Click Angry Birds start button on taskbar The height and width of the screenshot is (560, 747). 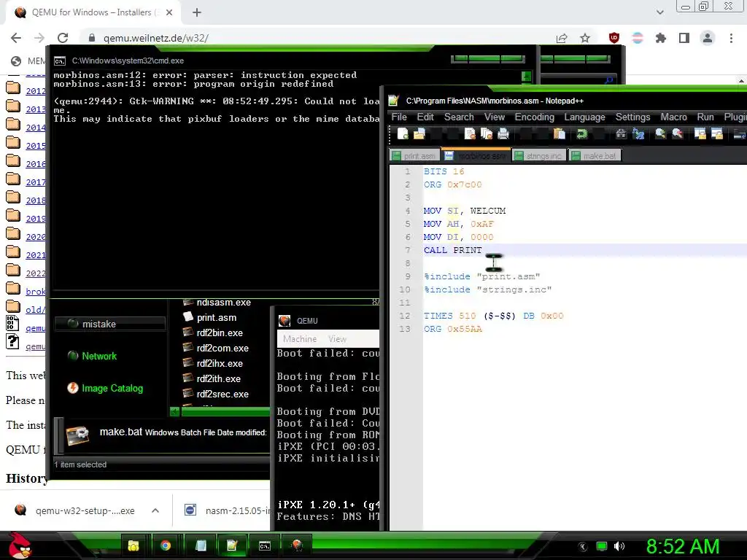pyautogui.click(x=20, y=545)
